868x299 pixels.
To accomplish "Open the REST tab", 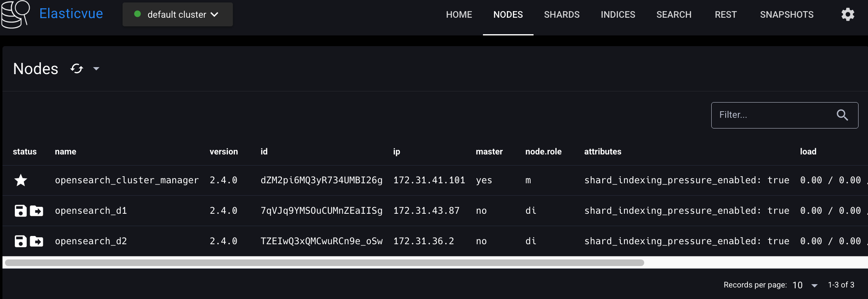I will [x=726, y=14].
